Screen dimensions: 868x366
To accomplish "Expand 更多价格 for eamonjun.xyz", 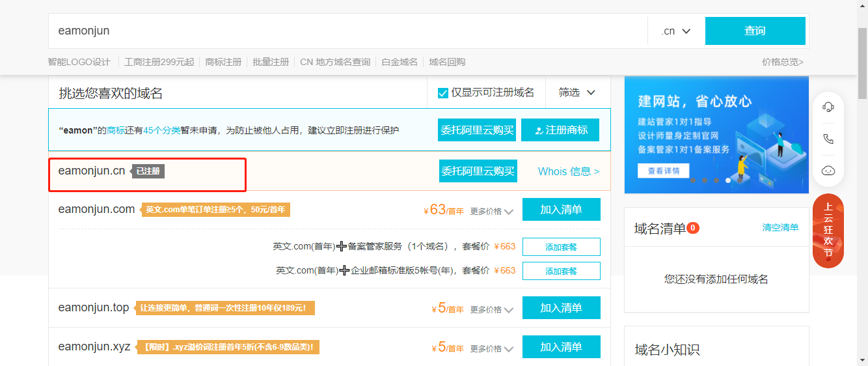I will click(492, 348).
